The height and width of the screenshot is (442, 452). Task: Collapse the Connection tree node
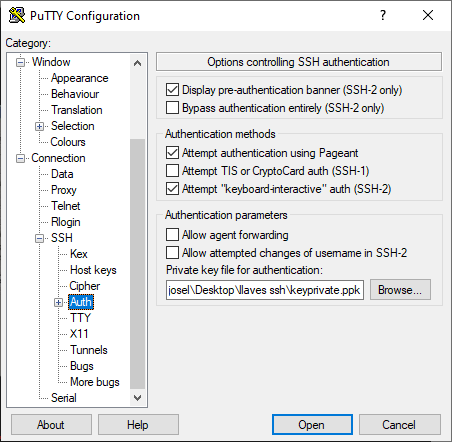(20, 158)
